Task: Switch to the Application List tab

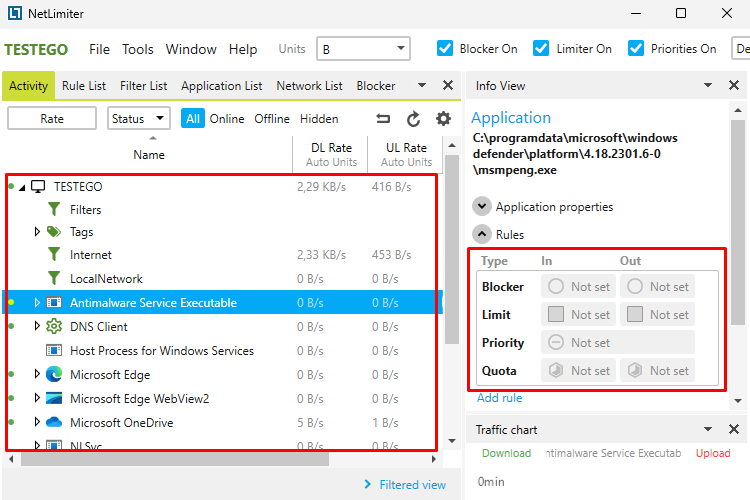Action: point(221,86)
